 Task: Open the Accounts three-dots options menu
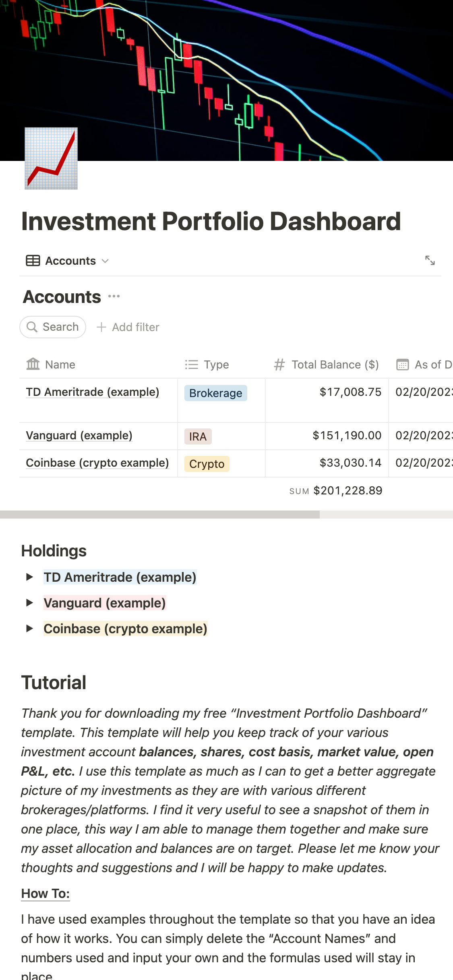click(x=114, y=296)
